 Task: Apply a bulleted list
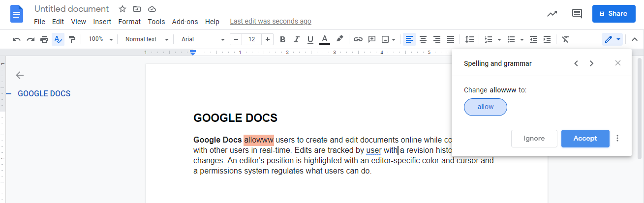[x=511, y=39]
